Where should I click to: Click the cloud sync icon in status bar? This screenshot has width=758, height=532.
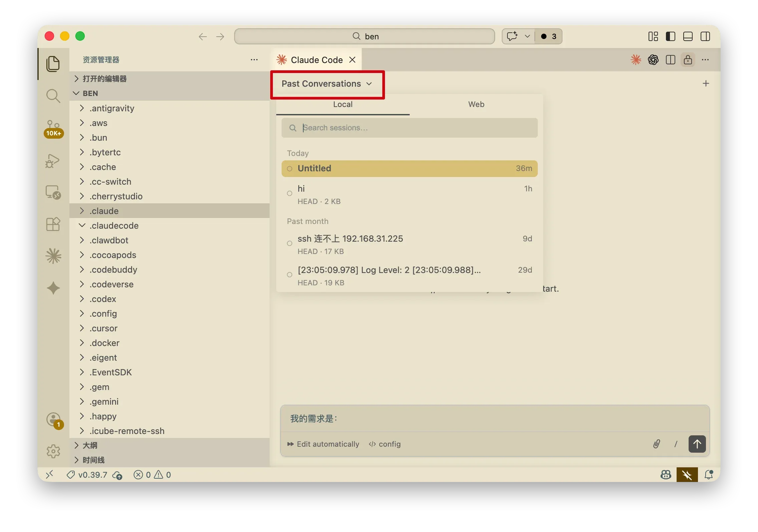117,475
